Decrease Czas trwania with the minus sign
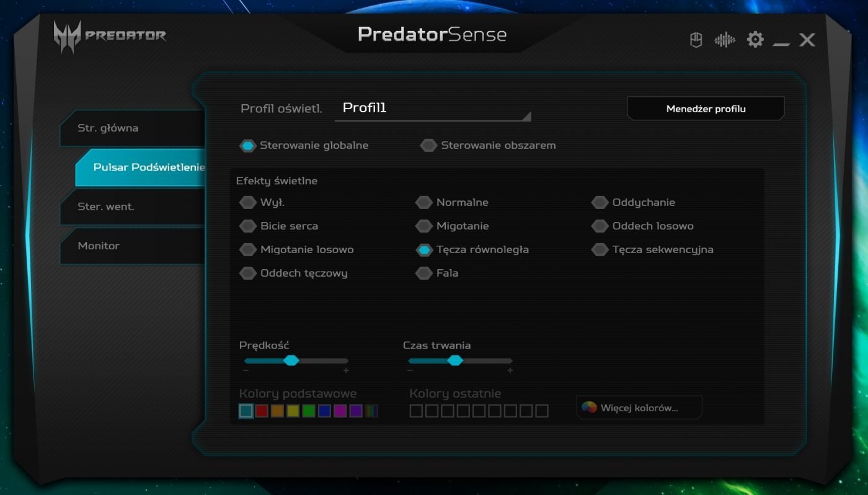 410,370
